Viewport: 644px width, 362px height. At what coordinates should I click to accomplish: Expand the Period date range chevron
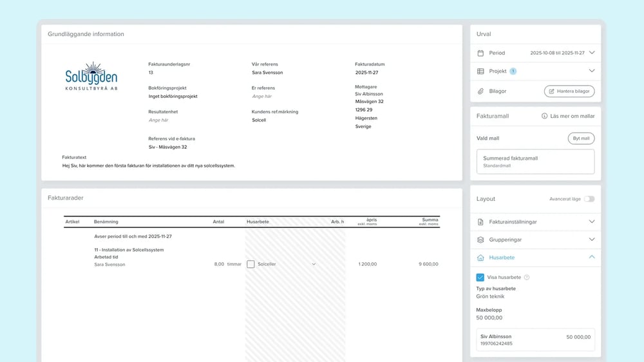coord(592,53)
